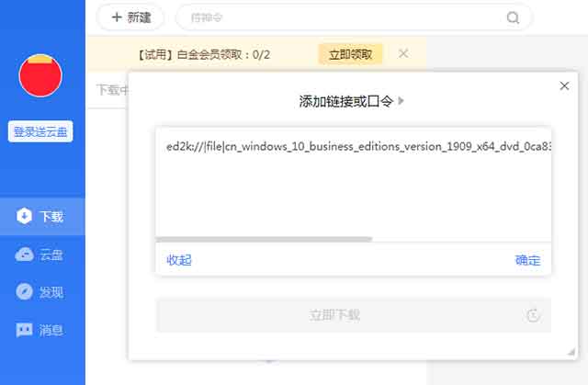Confirm the link with 确定

point(527,260)
